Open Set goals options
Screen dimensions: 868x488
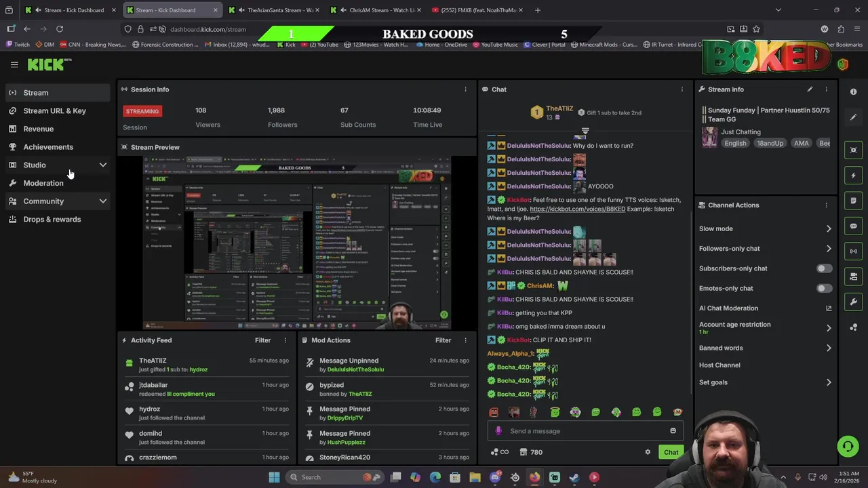tap(765, 382)
